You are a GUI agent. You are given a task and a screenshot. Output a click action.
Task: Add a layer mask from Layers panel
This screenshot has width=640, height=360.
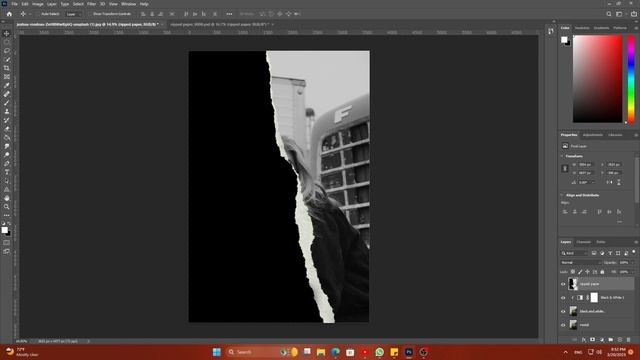[593, 340]
